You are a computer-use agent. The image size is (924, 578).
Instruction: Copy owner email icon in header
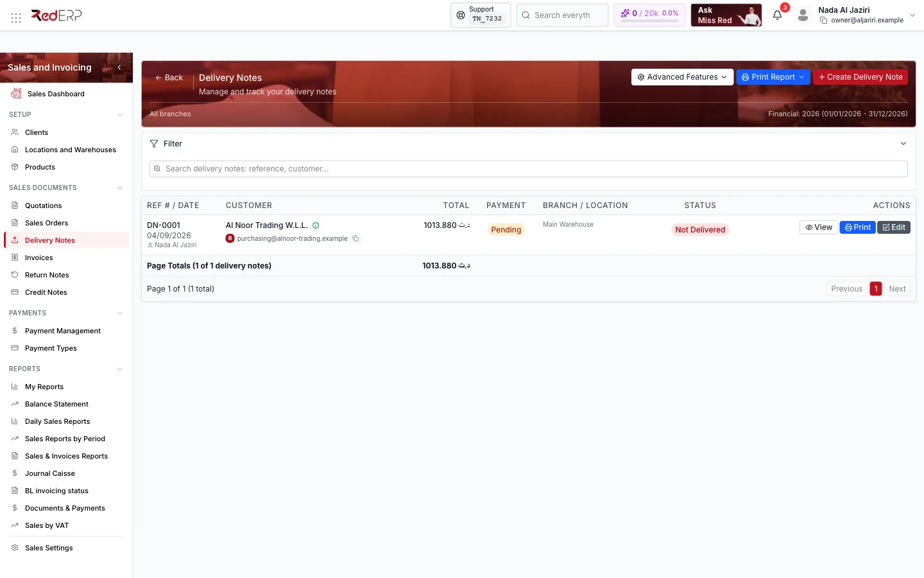tap(823, 21)
